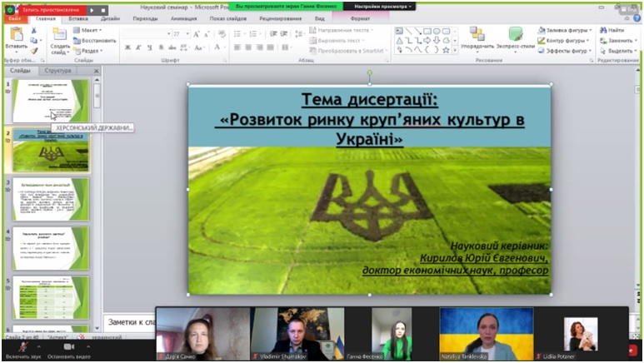This screenshot has height=363, width=644.
Task: Select the Format Painter brush icon
Action: coord(34,51)
